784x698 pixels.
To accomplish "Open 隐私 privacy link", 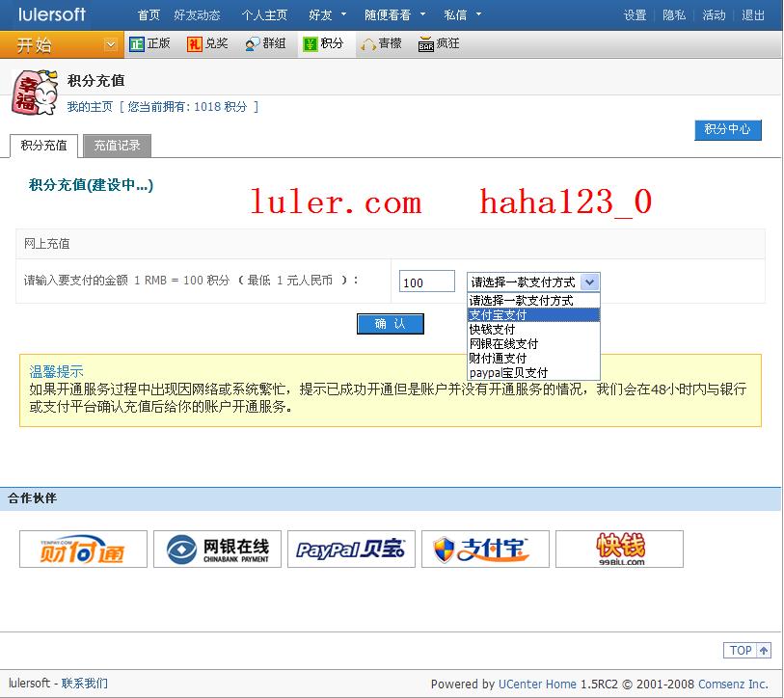I will coord(674,15).
